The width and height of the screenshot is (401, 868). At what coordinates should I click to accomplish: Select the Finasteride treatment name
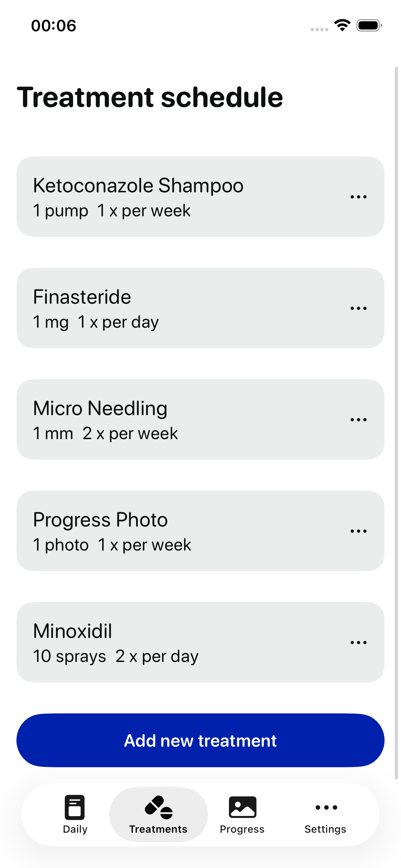click(82, 297)
